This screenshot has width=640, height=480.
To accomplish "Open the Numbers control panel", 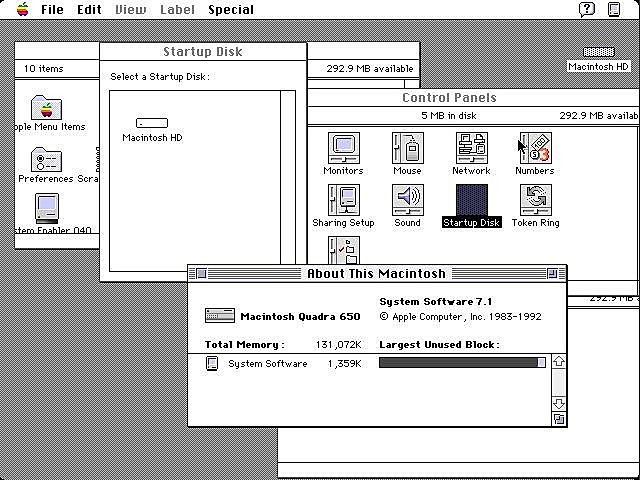I will (535, 148).
